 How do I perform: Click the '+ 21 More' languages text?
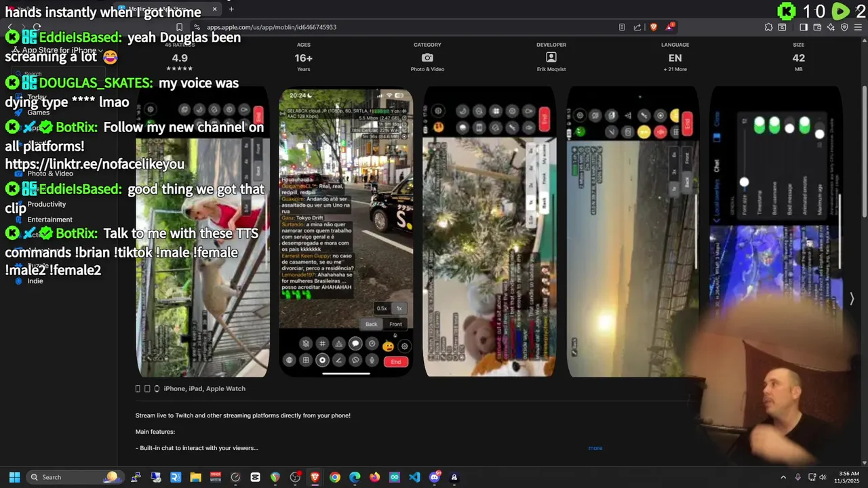[x=675, y=69]
